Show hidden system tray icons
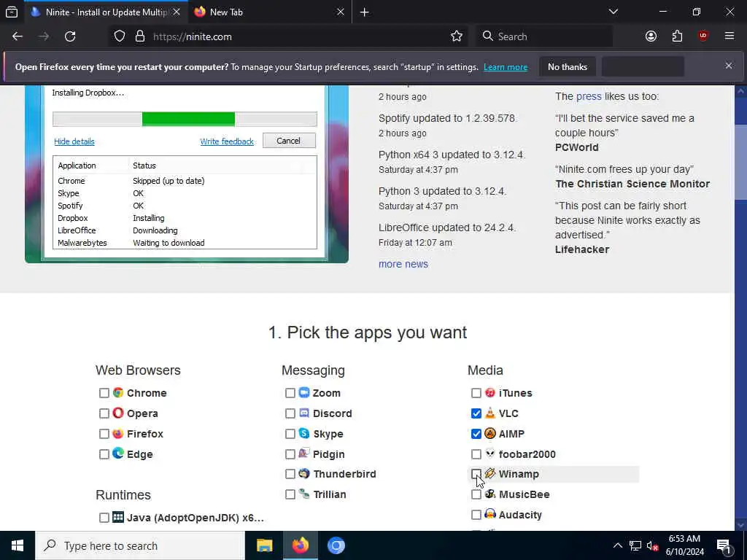Image resolution: width=747 pixels, height=560 pixels. click(x=617, y=545)
